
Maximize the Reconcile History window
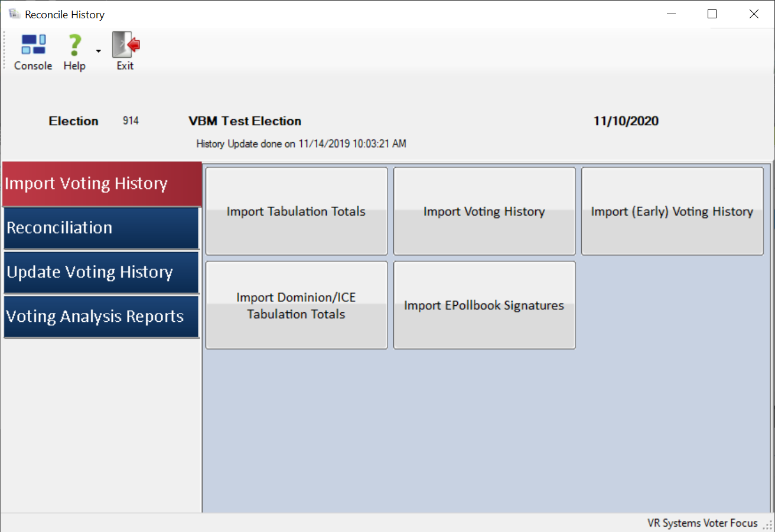[x=712, y=14]
